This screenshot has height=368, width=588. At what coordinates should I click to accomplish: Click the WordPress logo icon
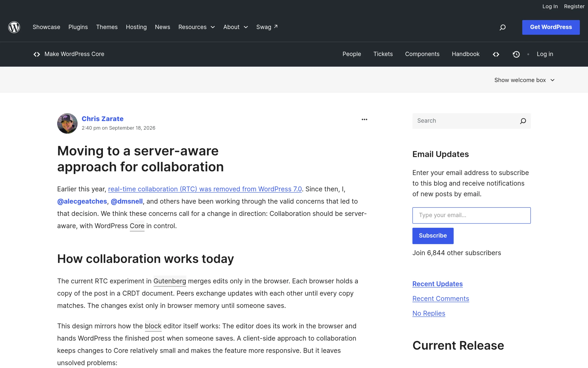(14, 27)
